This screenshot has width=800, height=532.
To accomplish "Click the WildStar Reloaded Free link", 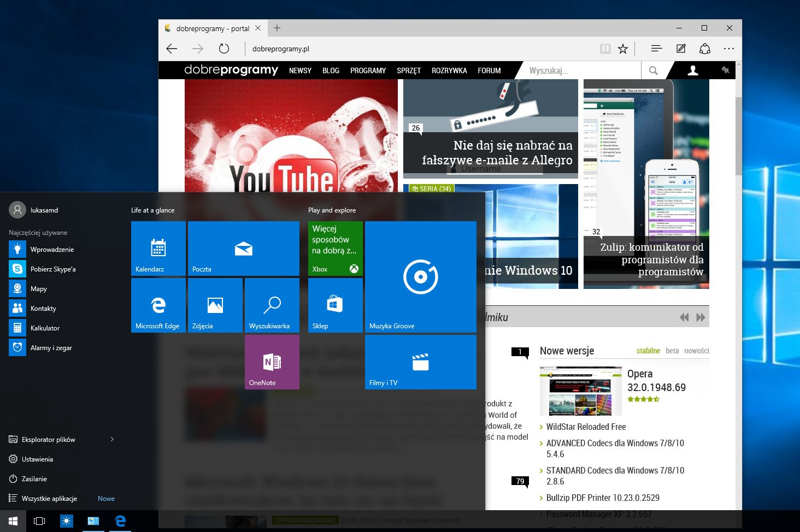I will 586,427.
